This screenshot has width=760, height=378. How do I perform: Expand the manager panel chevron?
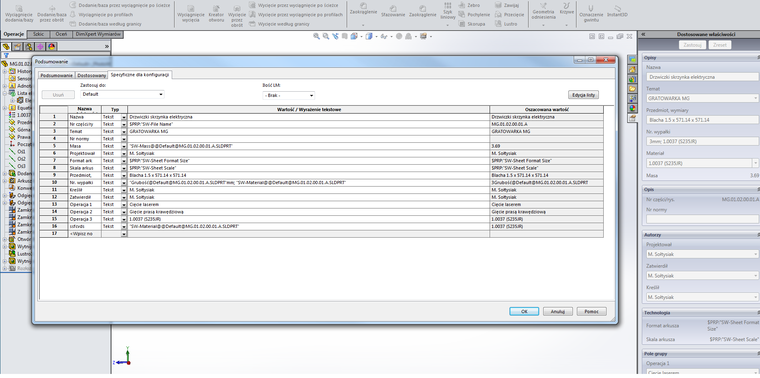[x=107, y=47]
